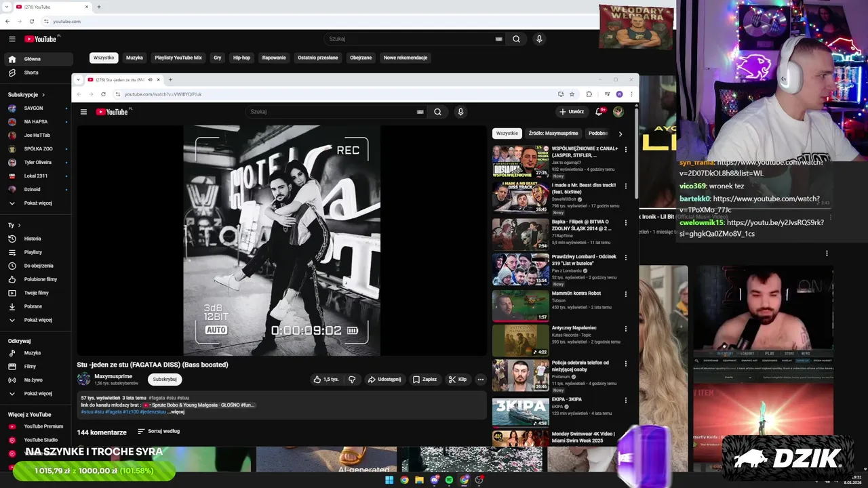The image size is (868, 488).
Task: Open the Antyczny Napaleniec thumbnail
Action: point(521,340)
